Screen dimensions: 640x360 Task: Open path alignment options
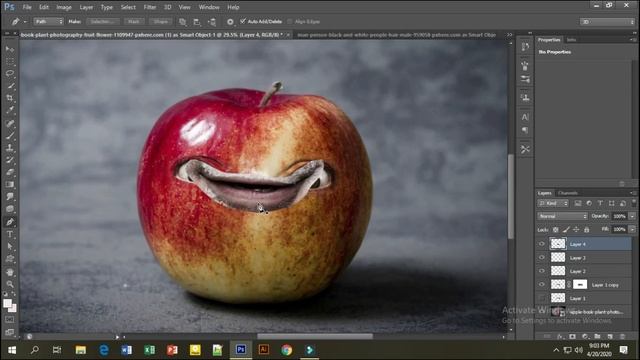pos(197,22)
